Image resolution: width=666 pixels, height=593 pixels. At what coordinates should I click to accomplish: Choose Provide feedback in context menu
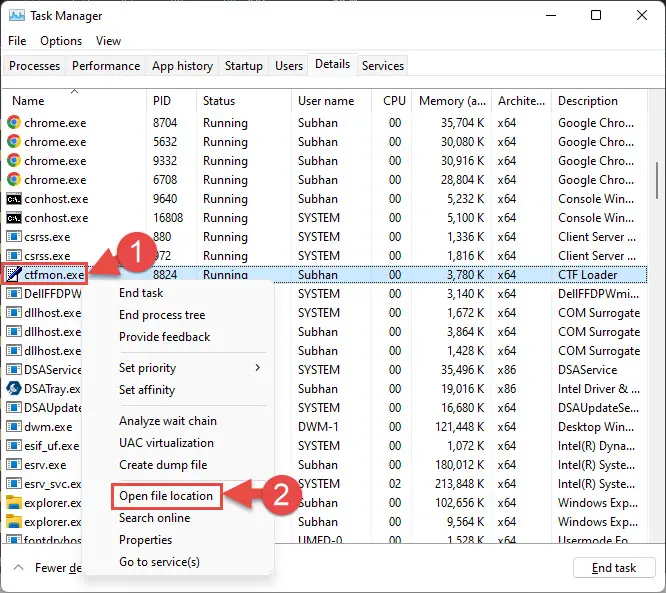pyautogui.click(x=164, y=337)
